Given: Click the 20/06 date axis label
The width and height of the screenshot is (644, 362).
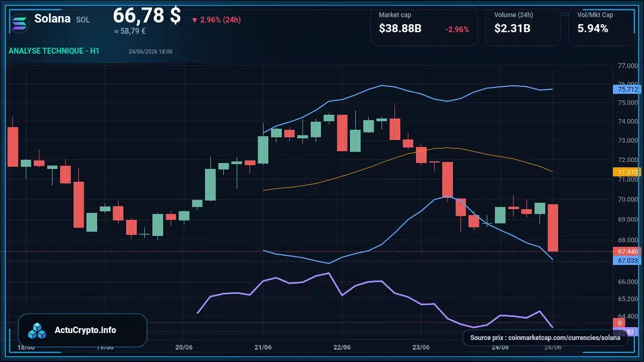Looking at the screenshot, I should [x=184, y=348].
